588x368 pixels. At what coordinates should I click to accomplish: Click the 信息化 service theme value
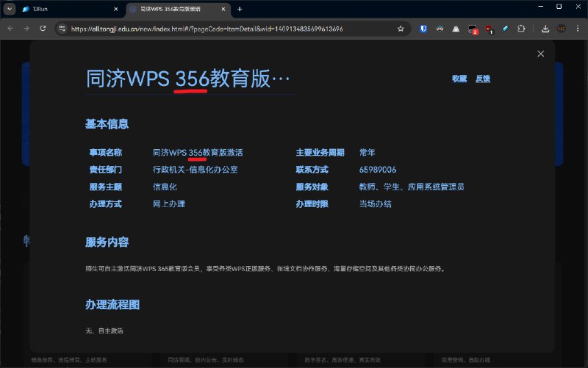pyautogui.click(x=165, y=187)
